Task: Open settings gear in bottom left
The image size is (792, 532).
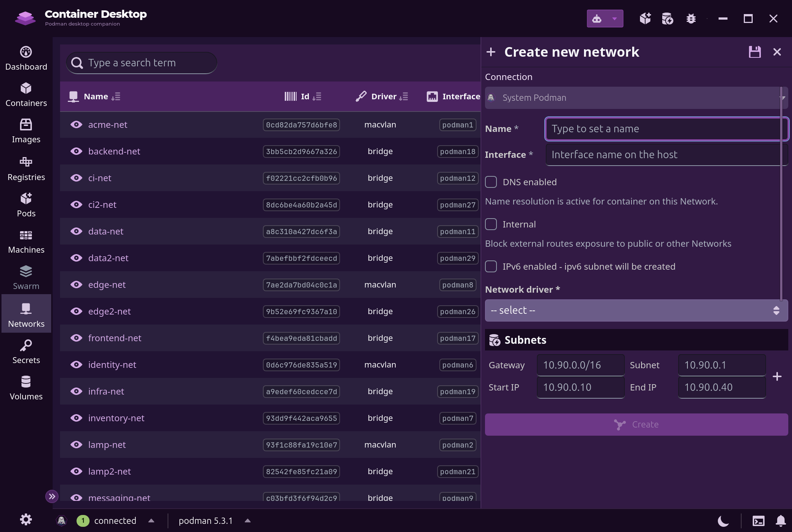Action: 26,519
